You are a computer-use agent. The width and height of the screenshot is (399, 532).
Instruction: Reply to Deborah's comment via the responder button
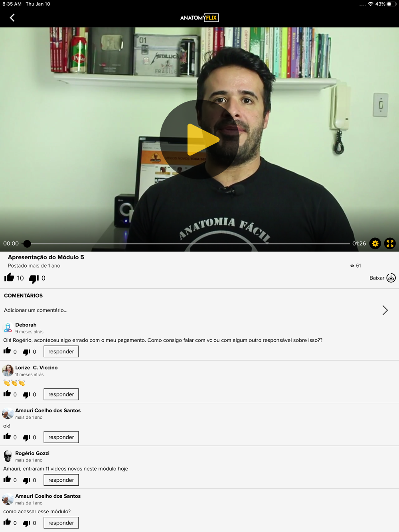point(61,351)
